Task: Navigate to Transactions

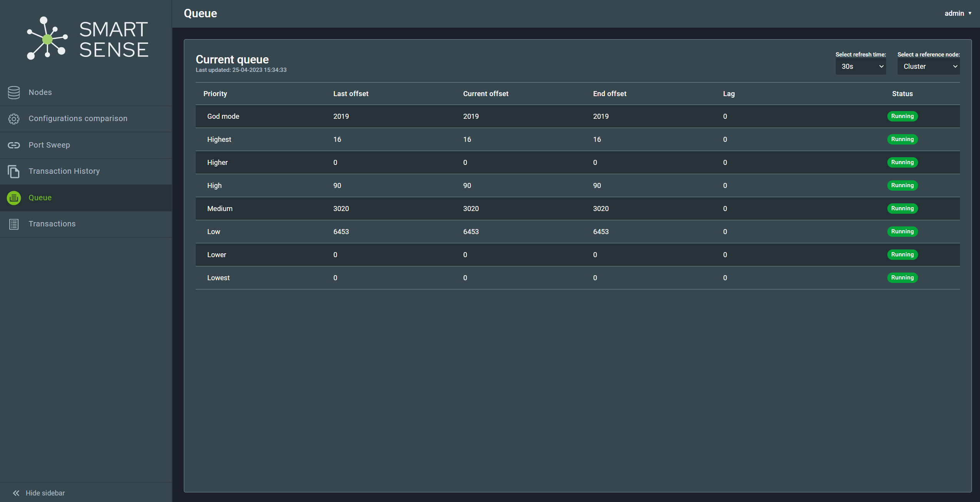Action: 86,224
